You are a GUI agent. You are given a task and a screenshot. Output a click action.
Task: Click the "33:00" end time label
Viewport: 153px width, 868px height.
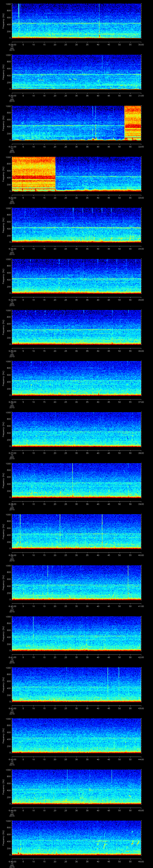(141, 198)
